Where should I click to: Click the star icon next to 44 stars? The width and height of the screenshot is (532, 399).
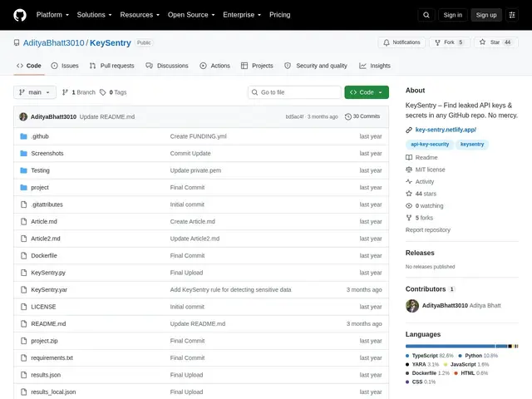409,194
